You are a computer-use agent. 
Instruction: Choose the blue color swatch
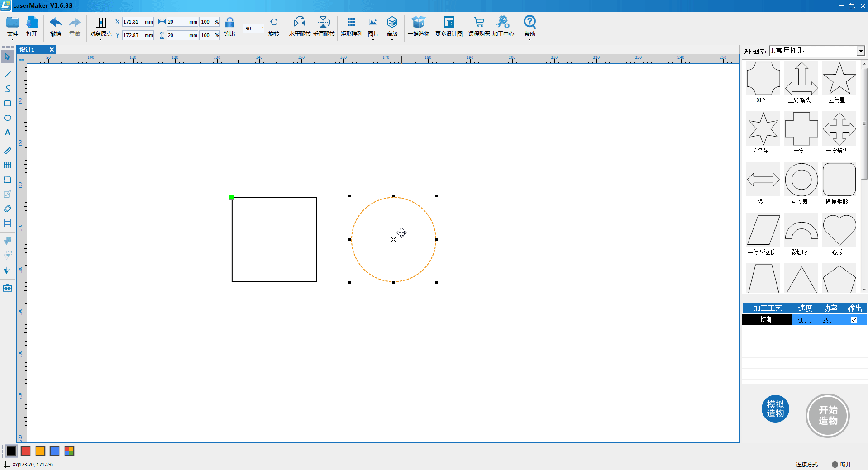pyautogui.click(x=55, y=451)
